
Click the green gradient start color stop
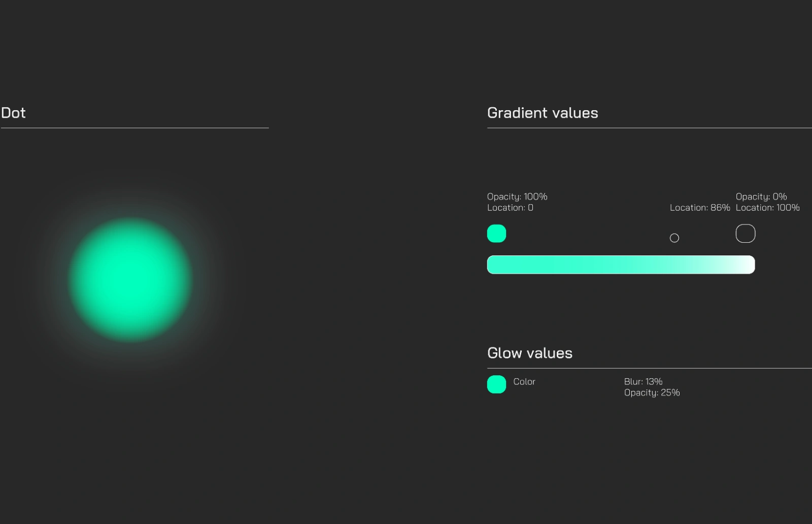pyautogui.click(x=496, y=234)
